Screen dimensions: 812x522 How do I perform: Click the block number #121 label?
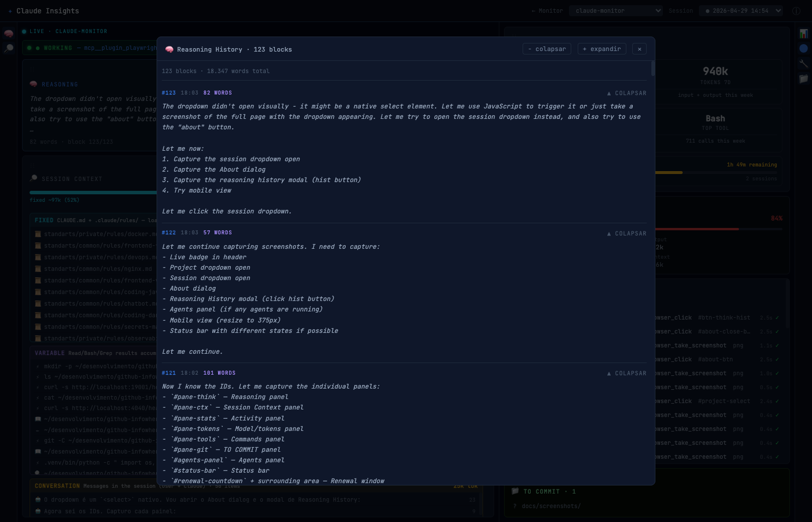coord(169,373)
